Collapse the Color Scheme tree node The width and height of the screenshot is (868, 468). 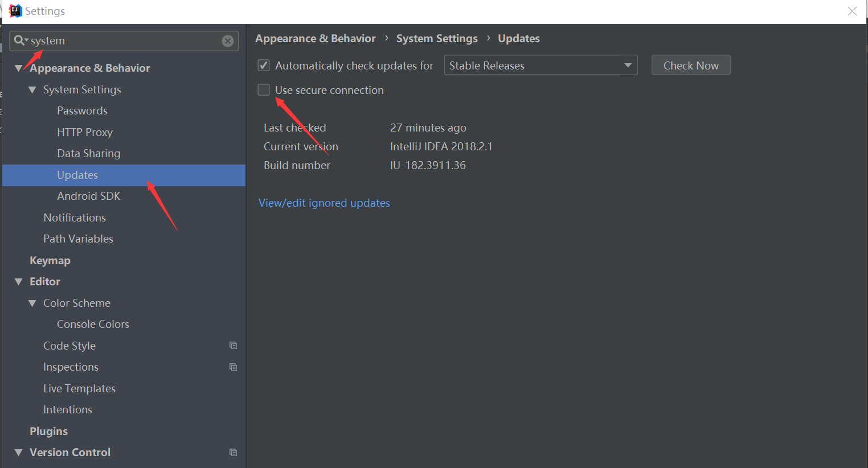[x=32, y=303]
